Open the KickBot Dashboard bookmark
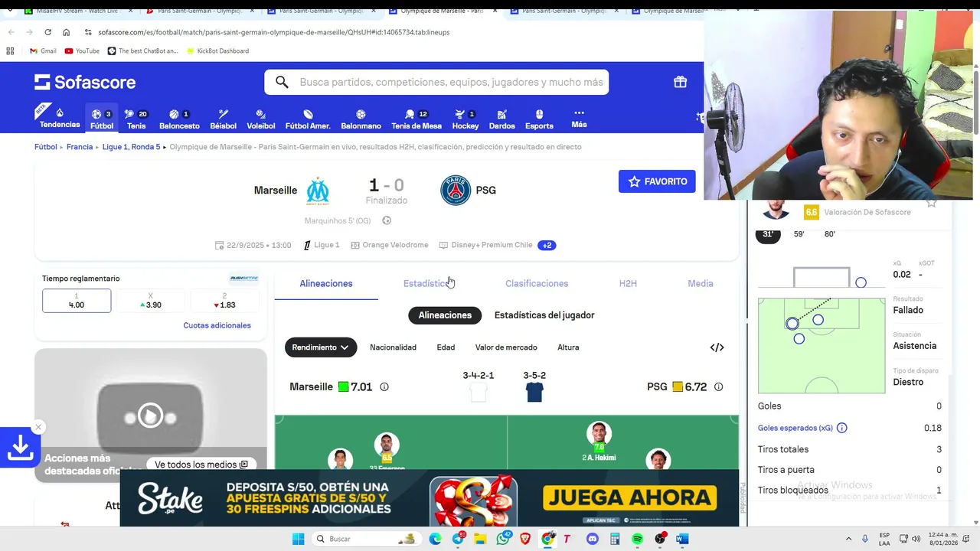Viewport: 980px width, 551px height. point(217,51)
